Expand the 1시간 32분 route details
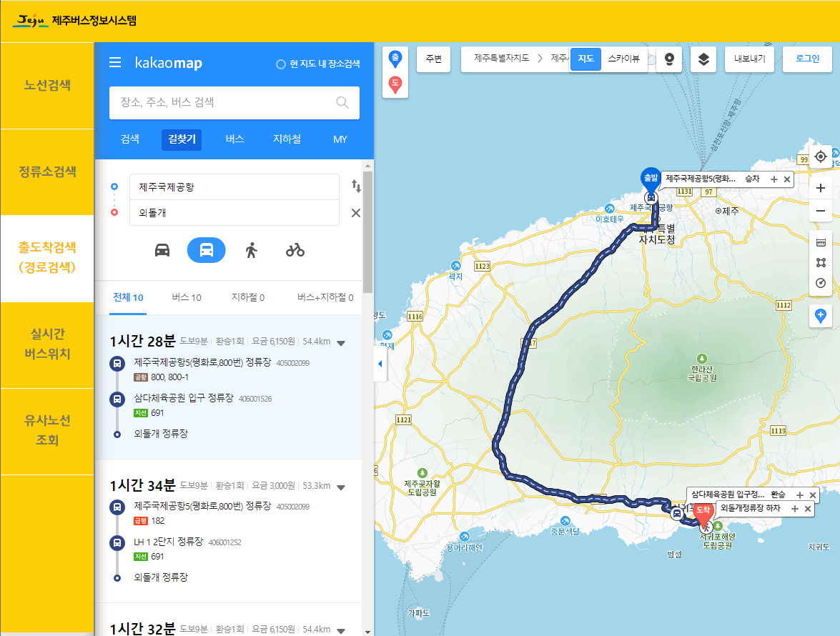Viewport: 840px width, 636px height. tap(341, 630)
